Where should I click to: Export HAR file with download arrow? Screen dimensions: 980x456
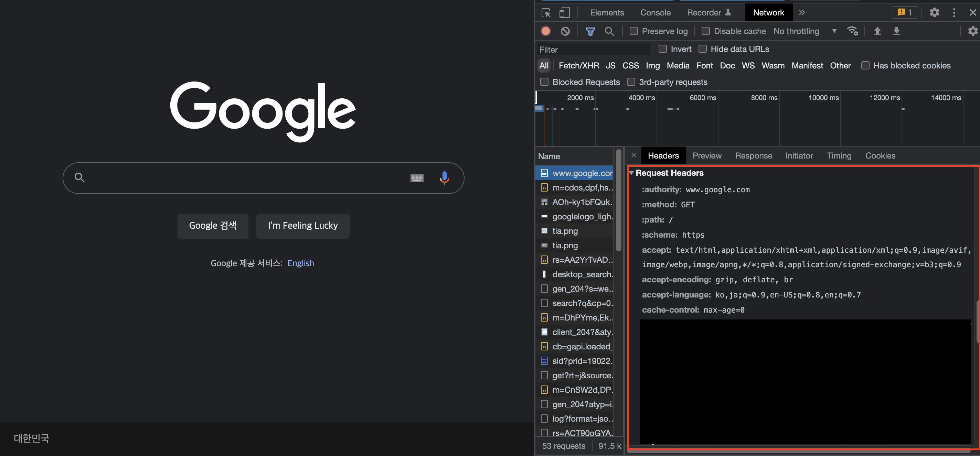click(897, 31)
